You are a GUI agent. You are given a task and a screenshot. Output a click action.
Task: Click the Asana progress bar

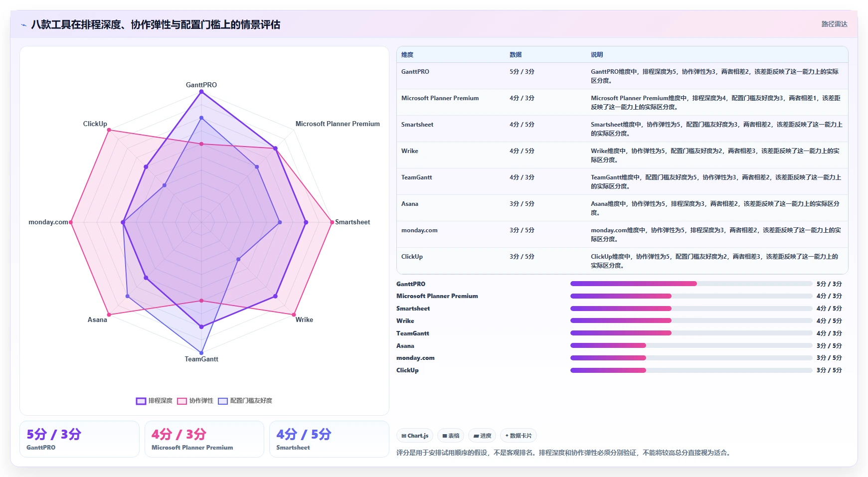coord(691,345)
